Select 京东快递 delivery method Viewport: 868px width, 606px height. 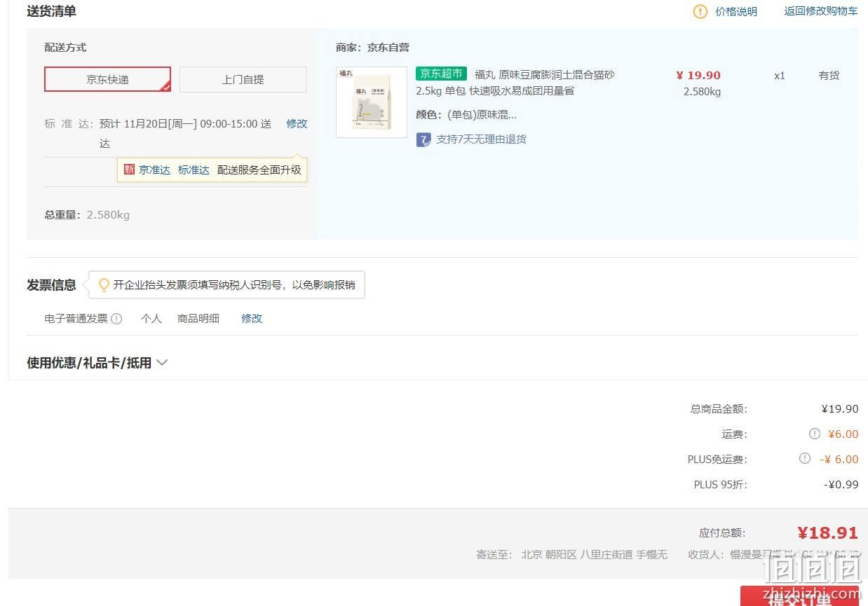(107, 79)
